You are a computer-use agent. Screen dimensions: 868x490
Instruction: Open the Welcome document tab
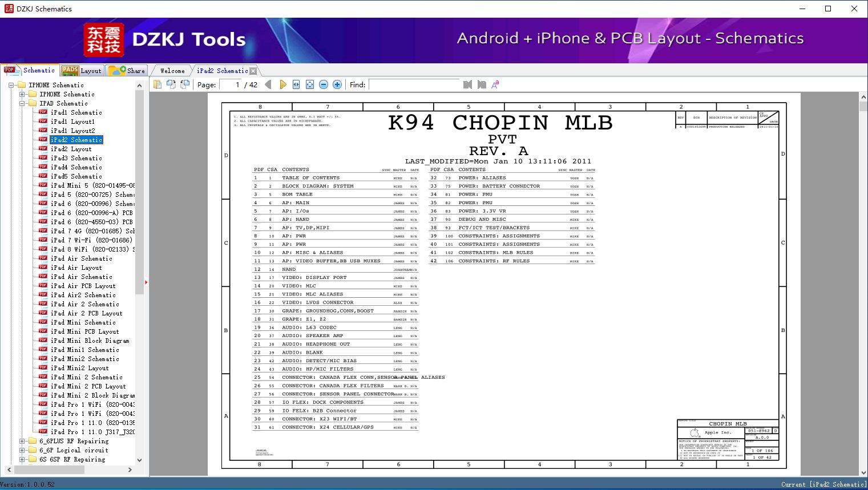172,71
